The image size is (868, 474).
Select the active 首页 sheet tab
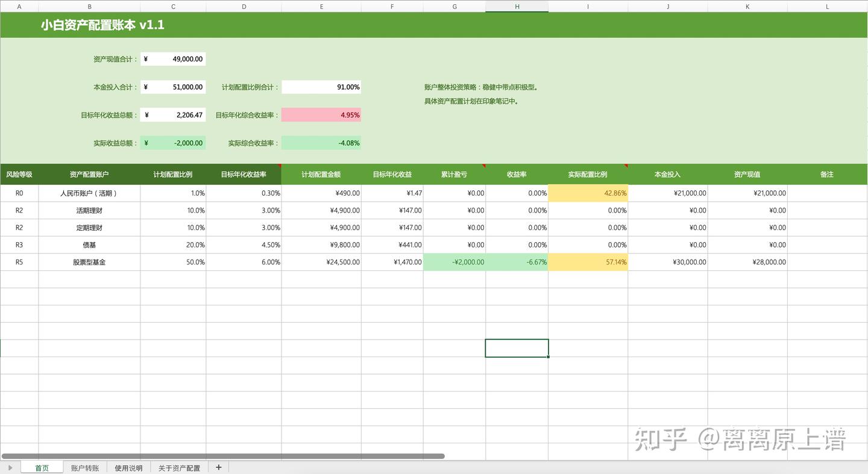click(41, 467)
